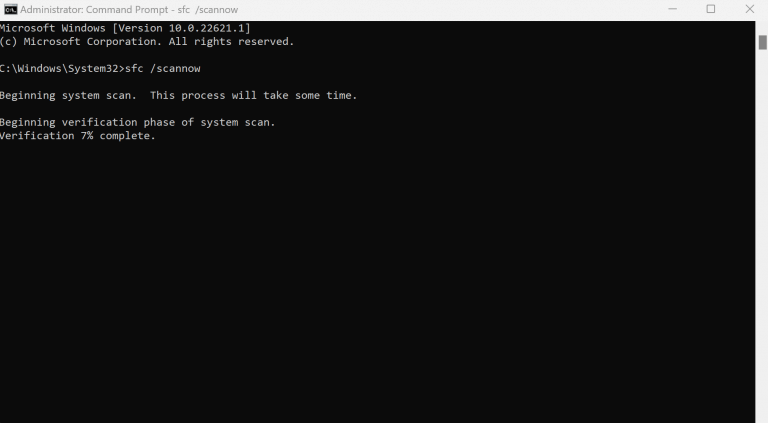Click the Command Prompt icon in title bar
The height and width of the screenshot is (423, 768).
point(10,9)
